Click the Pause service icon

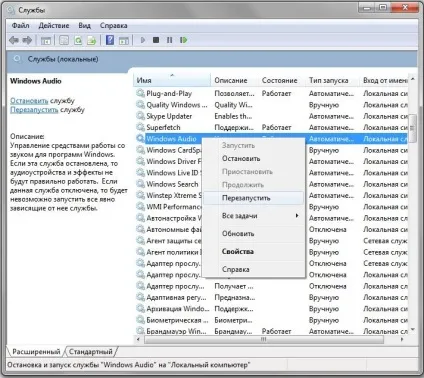click(x=169, y=40)
